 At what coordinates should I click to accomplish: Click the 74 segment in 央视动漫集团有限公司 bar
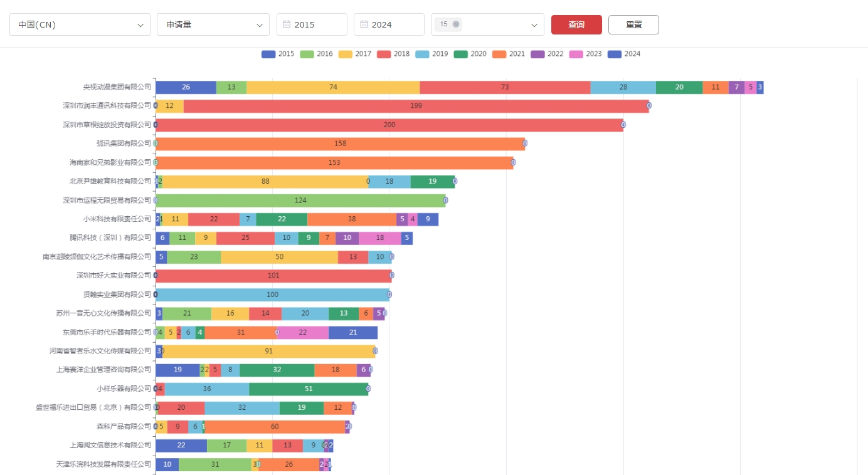[333, 87]
